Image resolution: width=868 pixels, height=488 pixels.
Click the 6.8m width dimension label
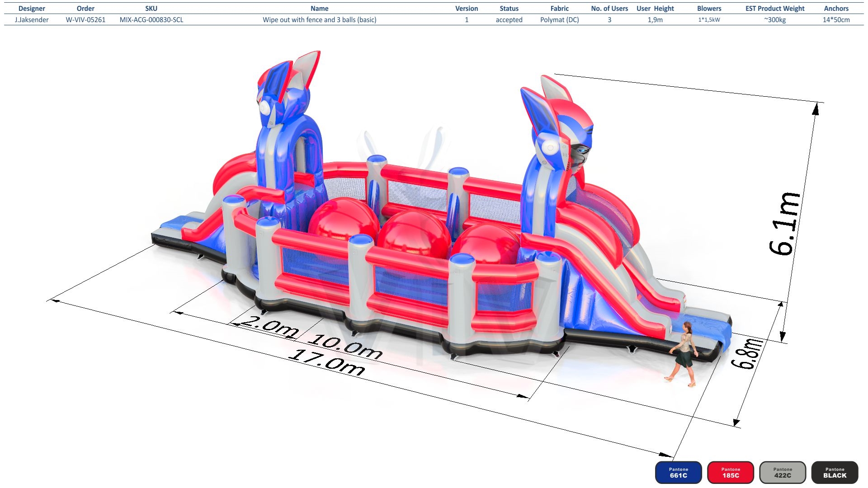coord(747,354)
